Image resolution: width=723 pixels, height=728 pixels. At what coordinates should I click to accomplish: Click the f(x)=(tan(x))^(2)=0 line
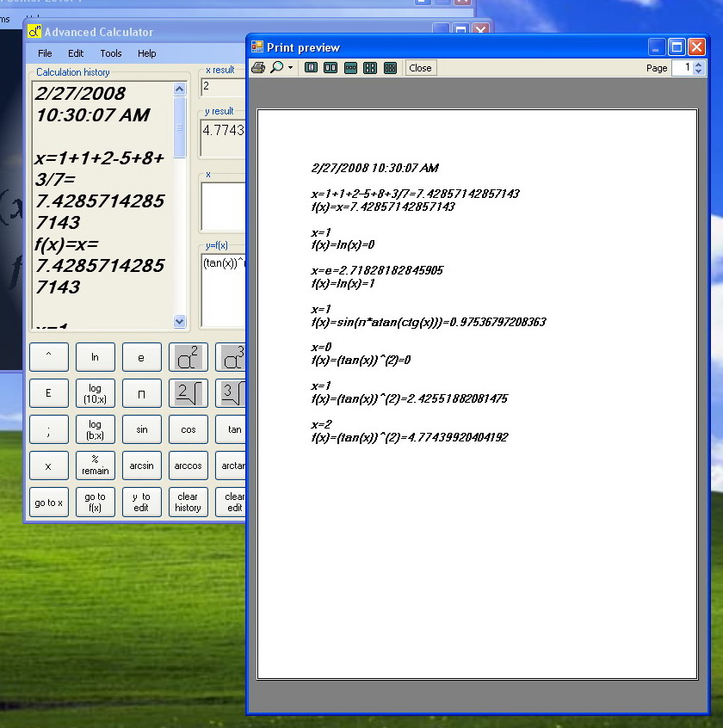(x=361, y=360)
